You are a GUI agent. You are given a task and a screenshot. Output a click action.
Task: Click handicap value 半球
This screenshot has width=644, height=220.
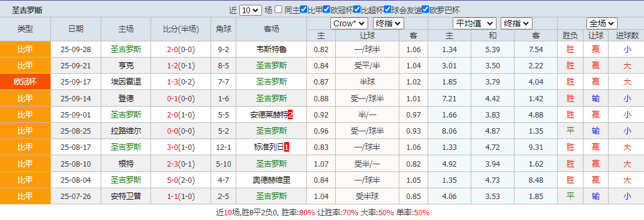[x=367, y=82]
